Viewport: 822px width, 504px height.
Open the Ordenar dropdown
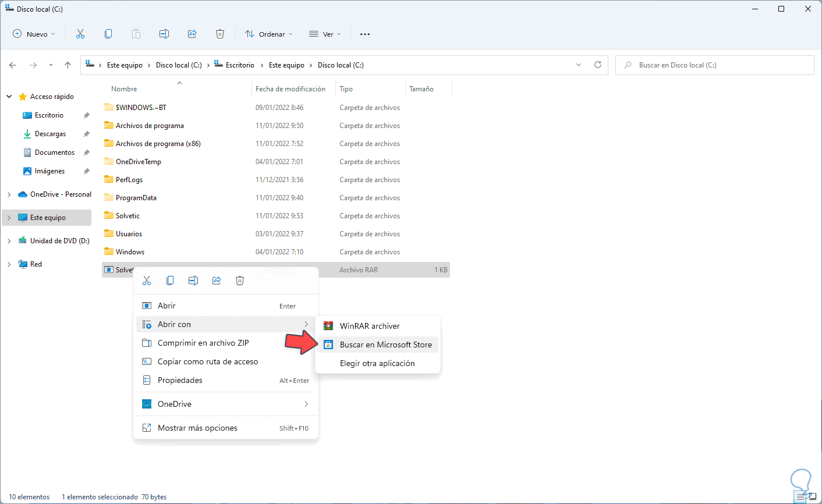[x=269, y=34]
